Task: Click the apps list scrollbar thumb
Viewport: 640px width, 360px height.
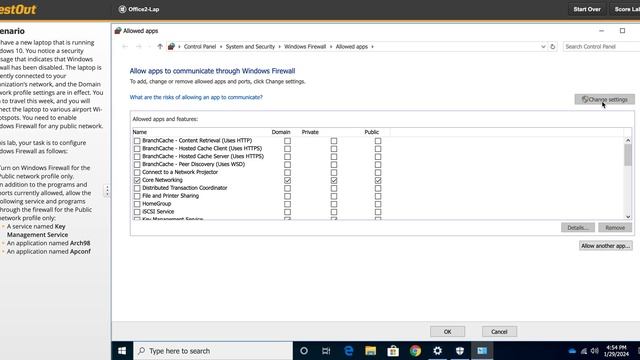Action: pos(628,155)
